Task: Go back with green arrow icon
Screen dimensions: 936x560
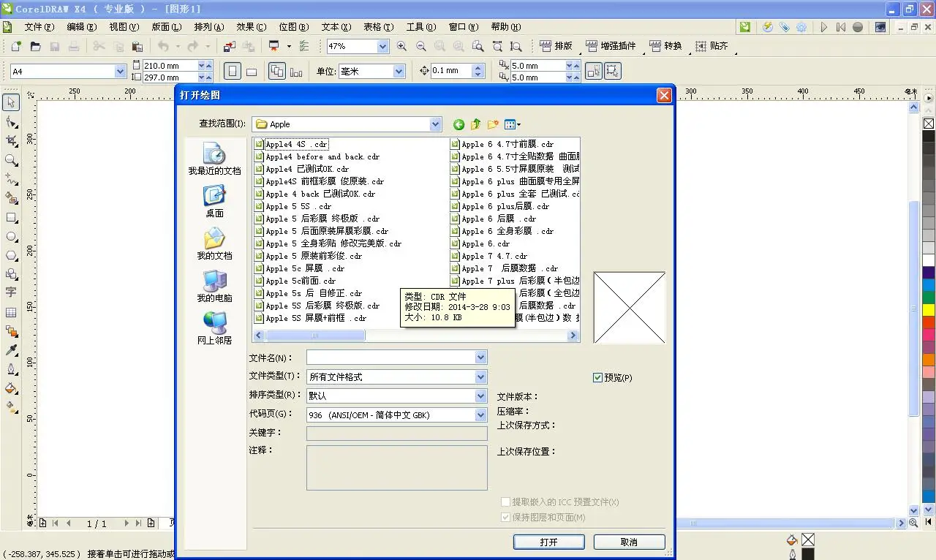Action: [x=458, y=124]
